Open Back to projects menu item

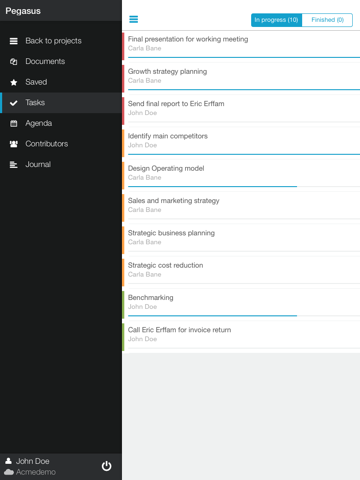[61, 41]
